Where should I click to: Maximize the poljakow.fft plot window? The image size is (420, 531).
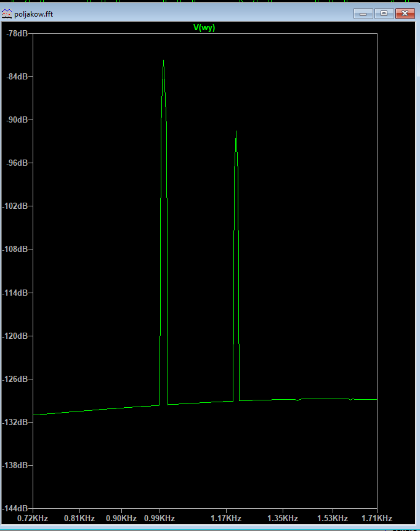(x=383, y=13)
